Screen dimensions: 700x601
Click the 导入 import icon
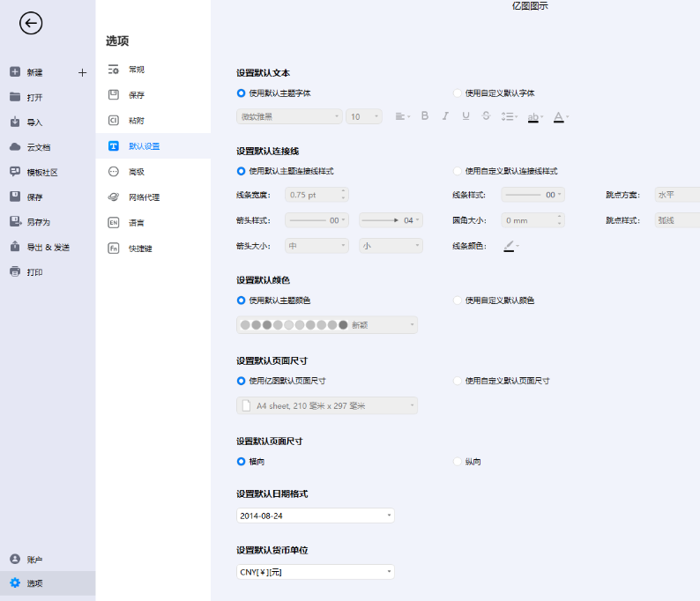tap(15, 122)
